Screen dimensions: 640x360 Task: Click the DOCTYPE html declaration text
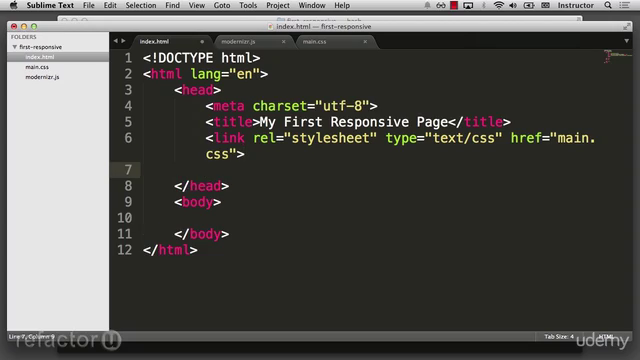pos(202,58)
